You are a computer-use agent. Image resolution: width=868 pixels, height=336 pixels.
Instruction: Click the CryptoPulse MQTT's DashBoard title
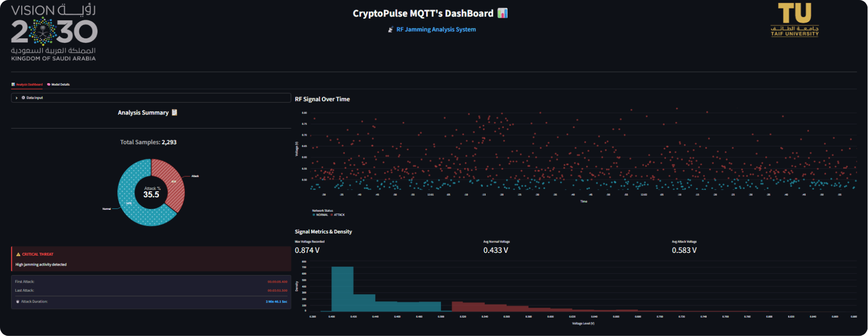point(423,14)
